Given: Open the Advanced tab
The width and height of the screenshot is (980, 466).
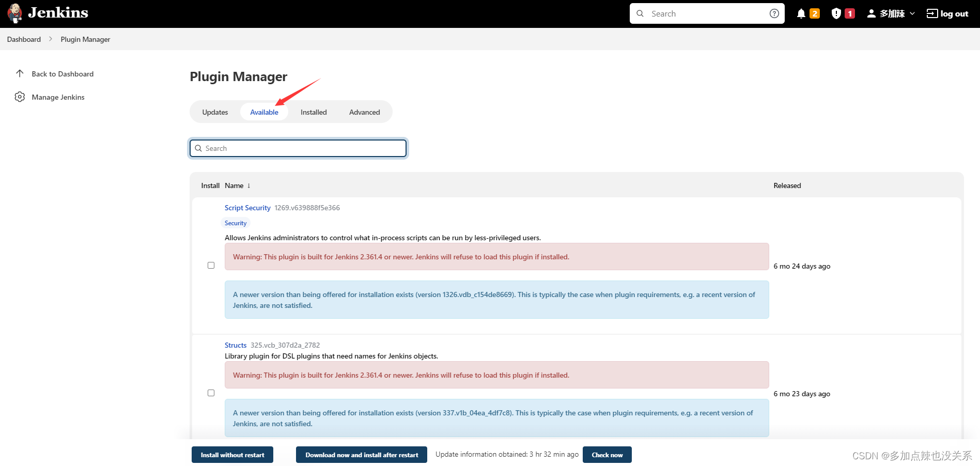Looking at the screenshot, I should (364, 112).
